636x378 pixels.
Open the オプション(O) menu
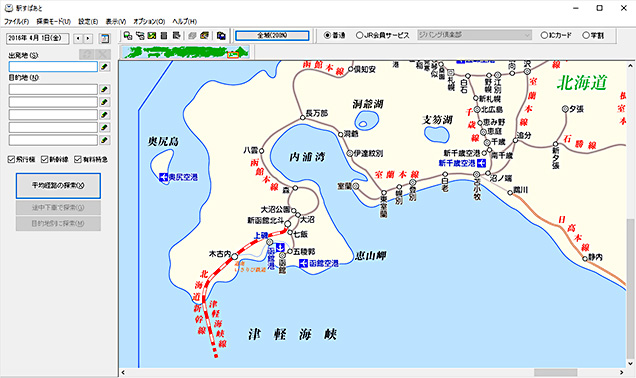(x=149, y=21)
